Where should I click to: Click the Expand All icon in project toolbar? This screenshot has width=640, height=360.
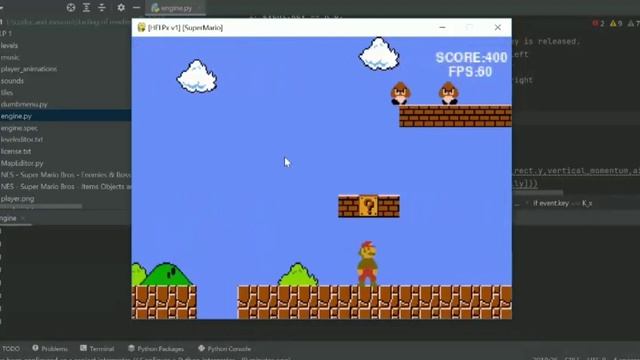coord(86,7)
